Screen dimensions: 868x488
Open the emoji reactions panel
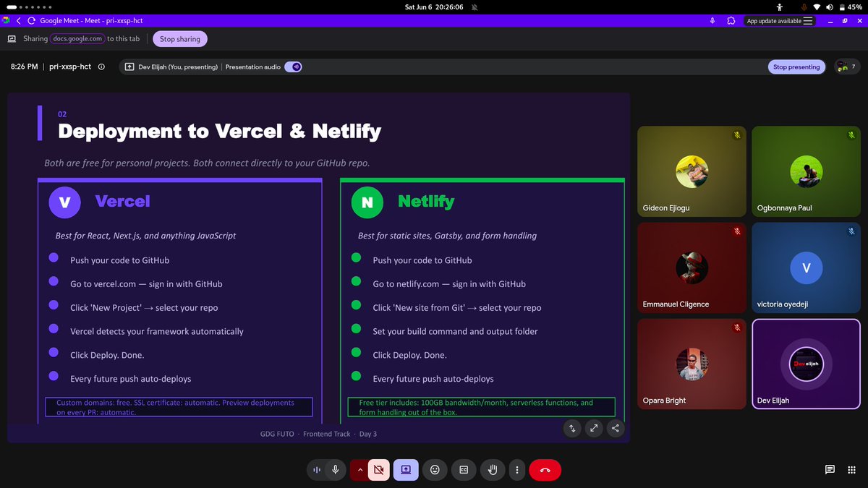tap(435, 470)
